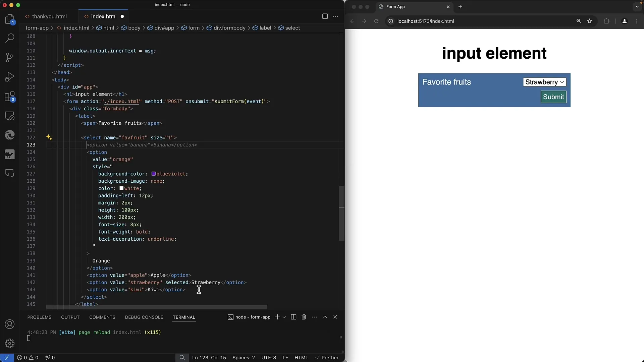
Task: Enable word wrap in editor settings
Action: tap(335, 16)
